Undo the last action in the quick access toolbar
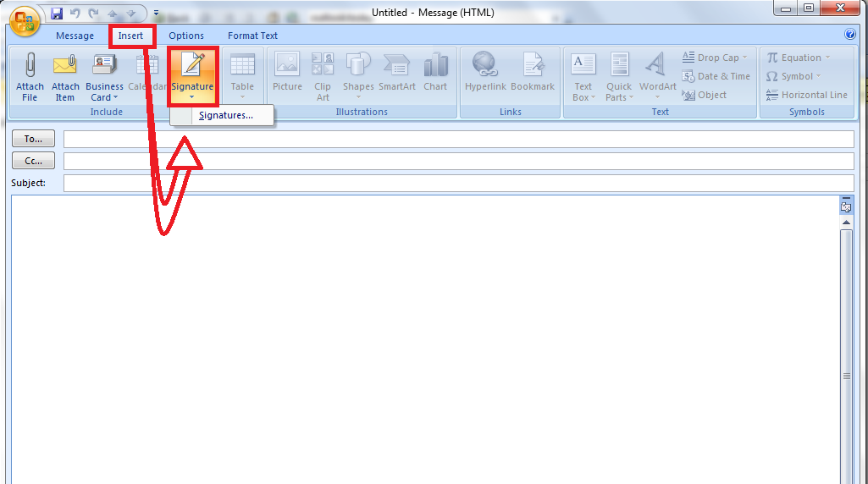The image size is (868, 484). pos(75,13)
